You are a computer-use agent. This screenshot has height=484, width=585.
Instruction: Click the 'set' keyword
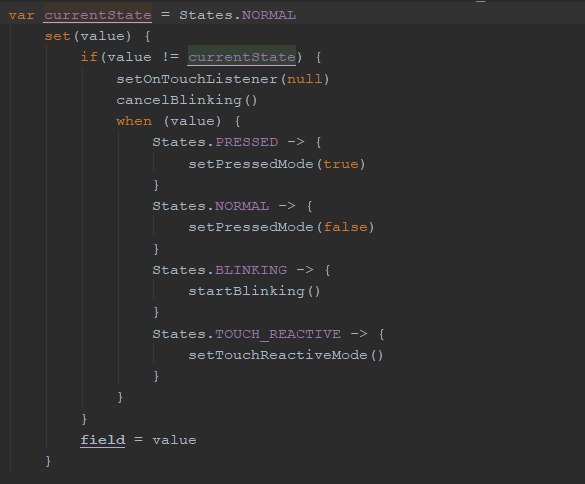pos(57,36)
